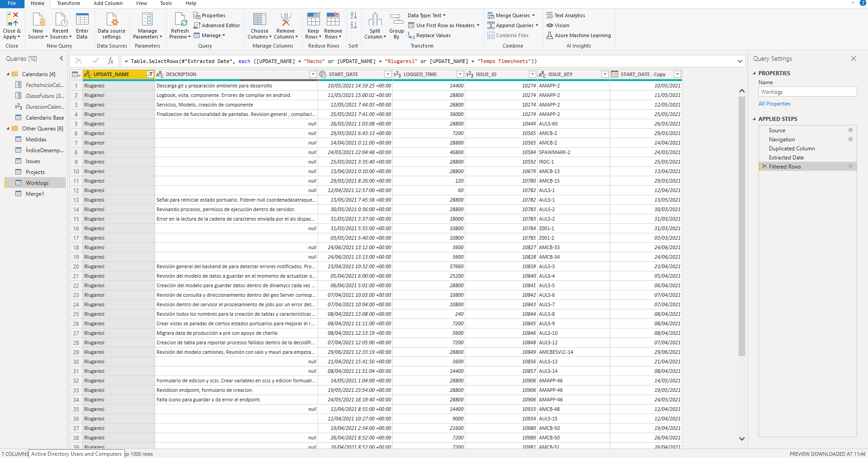Select the Extracted Date applied step
This screenshot has width=868, height=458.
click(x=786, y=158)
